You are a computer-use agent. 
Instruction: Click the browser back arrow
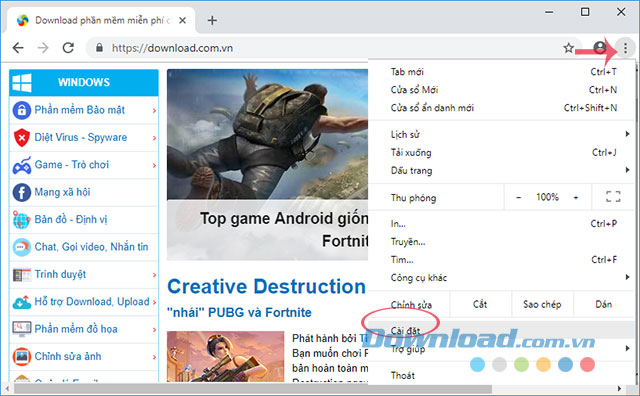click(x=18, y=48)
